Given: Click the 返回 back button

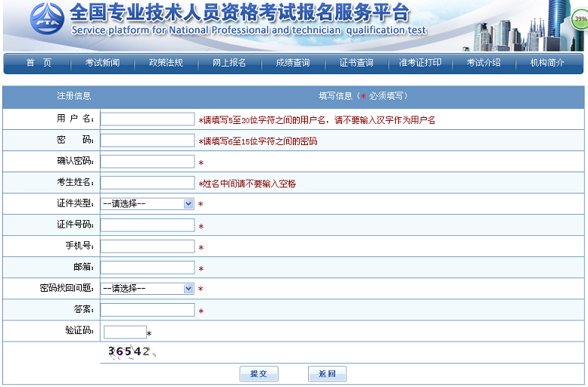Looking at the screenshot, I should point(327,373).
